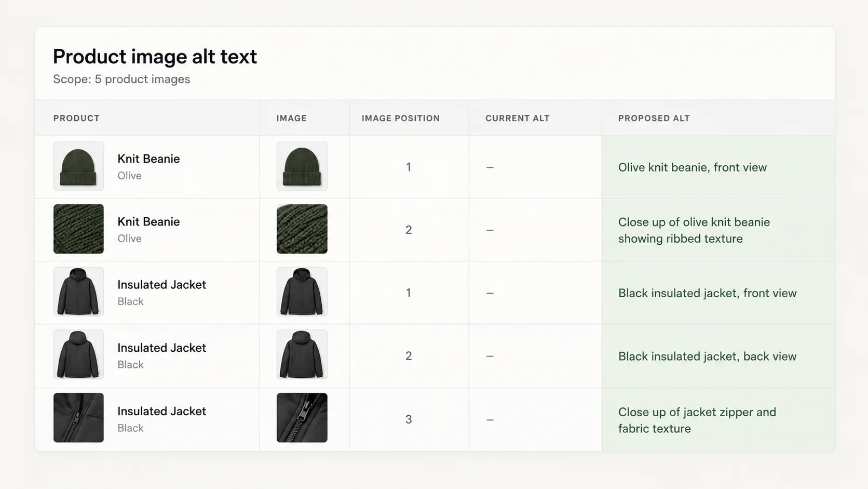868x489 pixels.
Task: Click image position 2 in jacket back view row
Action: click(x=409, y=356)
